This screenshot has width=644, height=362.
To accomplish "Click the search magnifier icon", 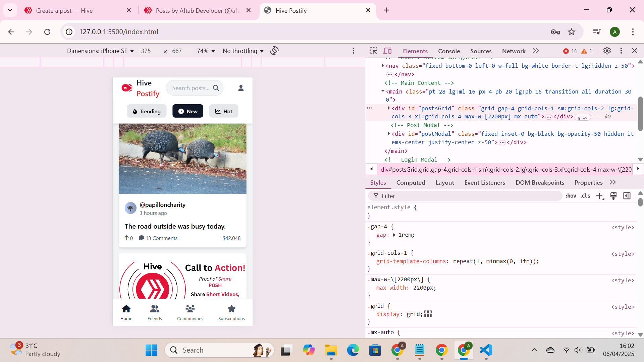I will click(216, 88).
